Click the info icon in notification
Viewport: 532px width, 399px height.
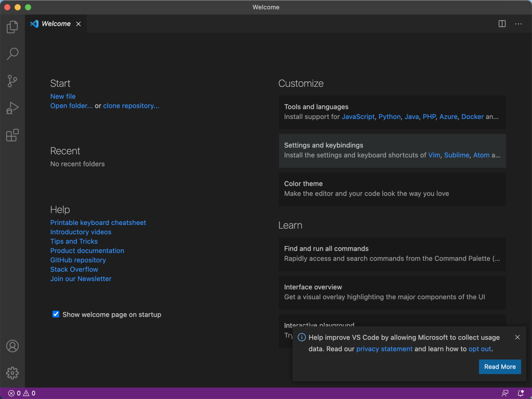pyautogui.click(x=302, y=337)
